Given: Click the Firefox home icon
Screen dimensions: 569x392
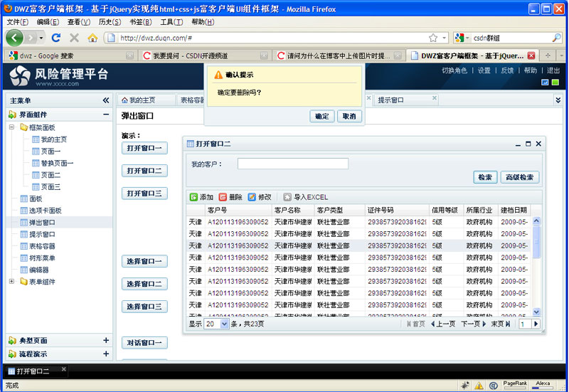Looking at the screenshot, I should coord(92,38).
